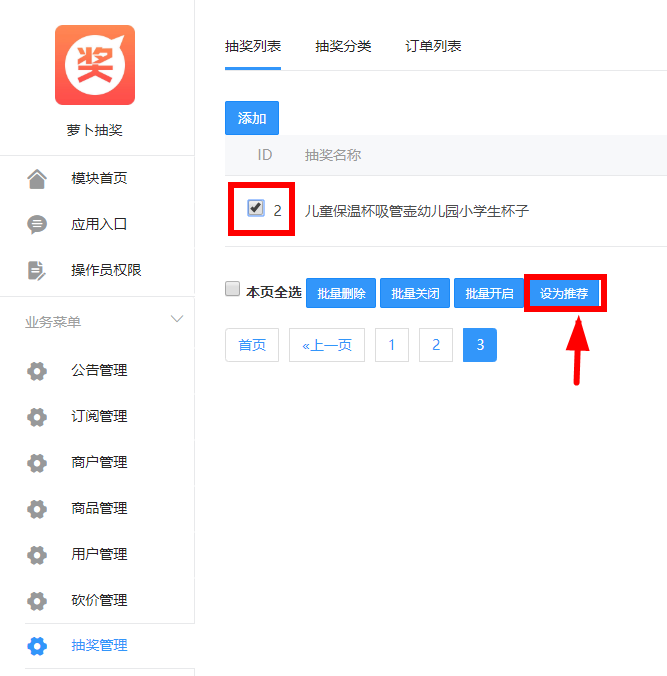
Task: Select 抽奖管理 menu item
Action: (97, 646)
